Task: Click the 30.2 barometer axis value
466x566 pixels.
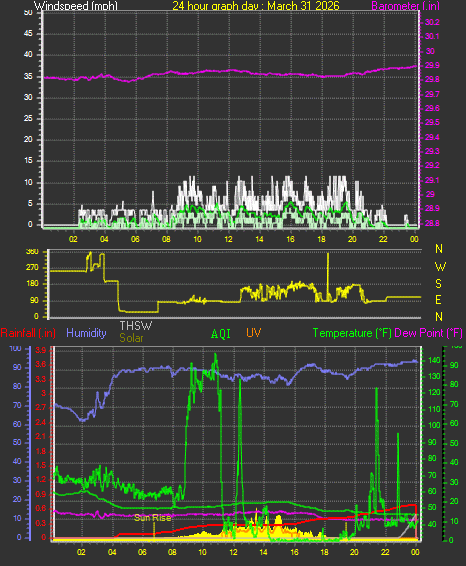Action: (432, 22)
